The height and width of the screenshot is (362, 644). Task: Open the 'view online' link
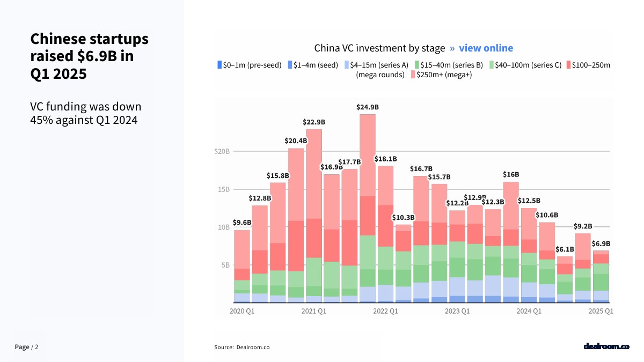pos(486,48)
